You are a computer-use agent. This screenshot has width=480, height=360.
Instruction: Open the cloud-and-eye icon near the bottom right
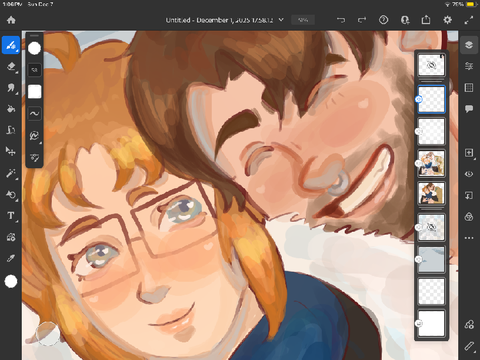tap(469, 324)
